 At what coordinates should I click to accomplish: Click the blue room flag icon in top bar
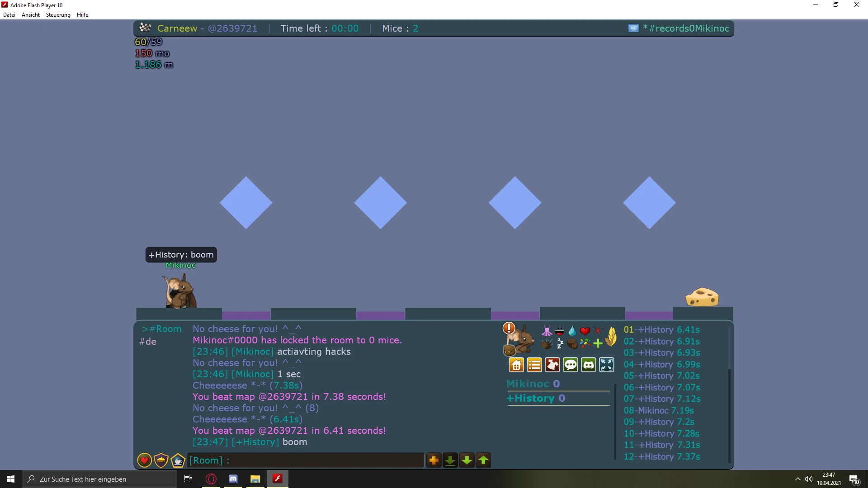[x=633, y=28]
